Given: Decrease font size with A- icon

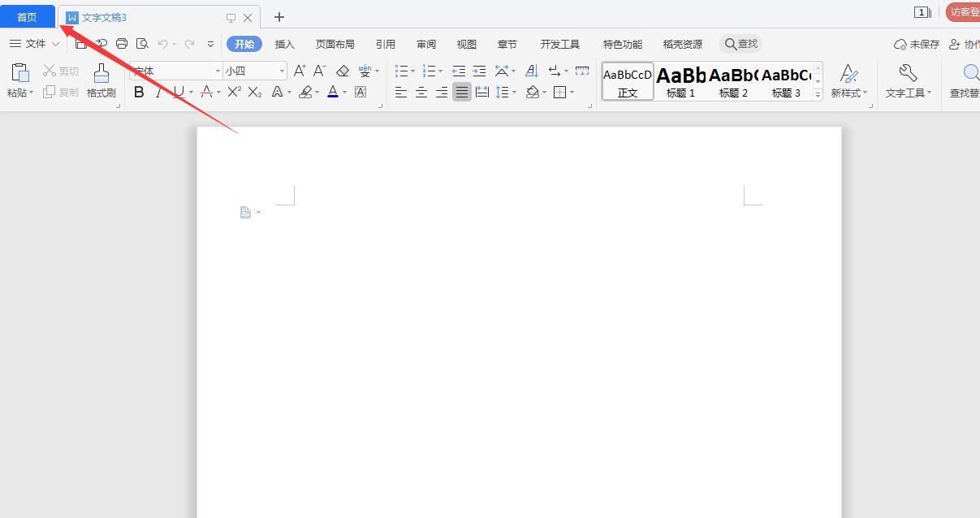Looking at the screenshot, I should pyautogui.click(x=320, y=71).
